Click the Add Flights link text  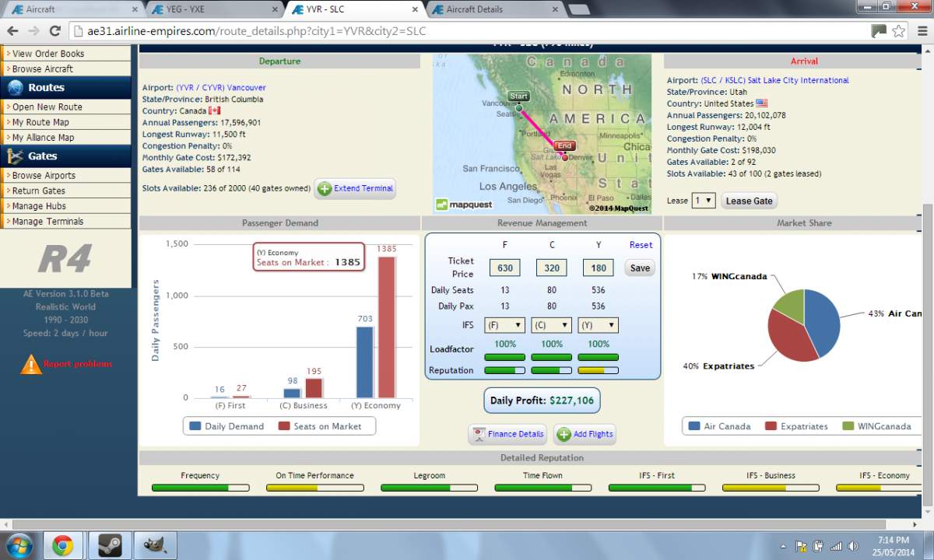593,434
